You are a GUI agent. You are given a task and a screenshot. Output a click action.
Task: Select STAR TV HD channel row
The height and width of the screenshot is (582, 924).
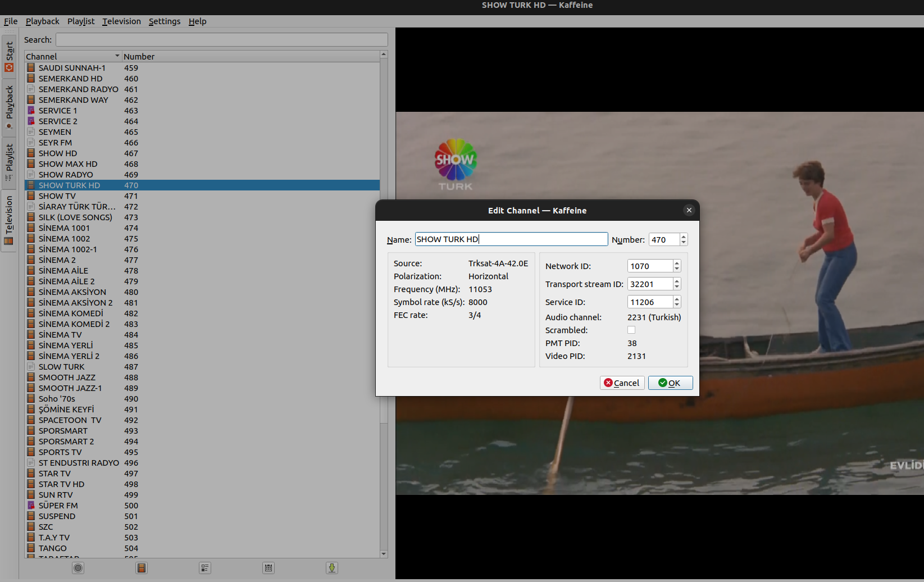(202, 484)
